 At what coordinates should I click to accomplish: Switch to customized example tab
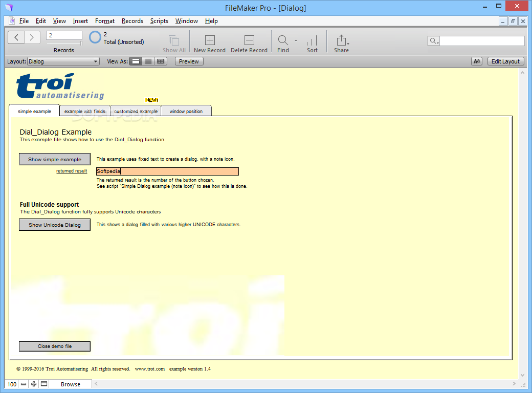(136, 111)
